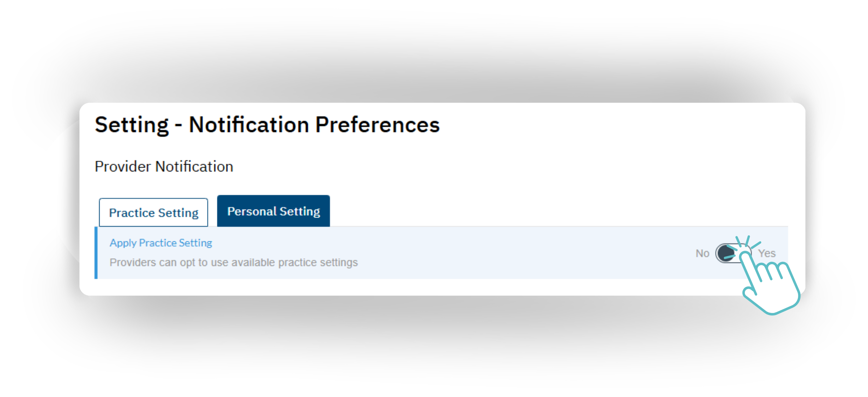
Task: Click the empty area of the highlighted row
Action: [512, 253]
